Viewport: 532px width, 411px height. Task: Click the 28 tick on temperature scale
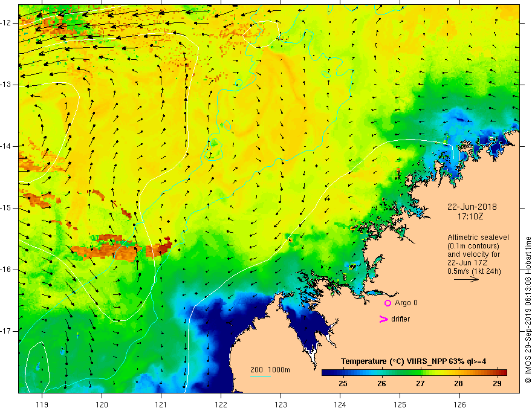pos(459,384)
